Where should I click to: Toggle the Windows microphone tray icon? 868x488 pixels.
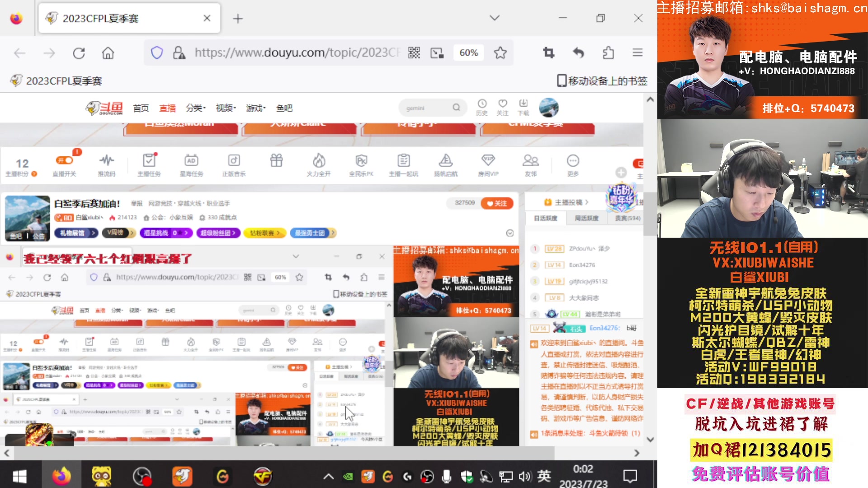coord(447,476)
